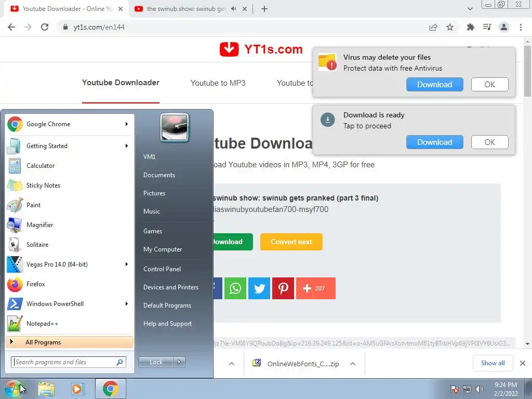532x399 pixels.
Task: Click Chrome icon in the taskbar
Action: [110, 389]
